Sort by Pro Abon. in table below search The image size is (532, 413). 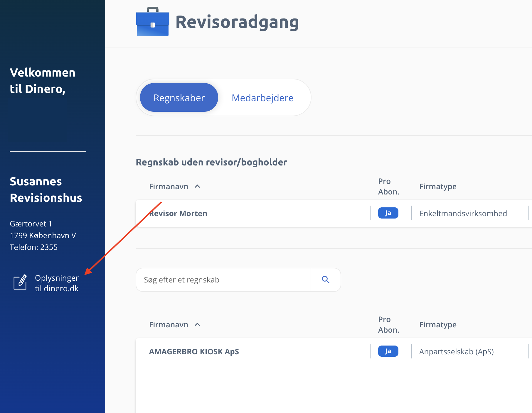tap(388, 325)
